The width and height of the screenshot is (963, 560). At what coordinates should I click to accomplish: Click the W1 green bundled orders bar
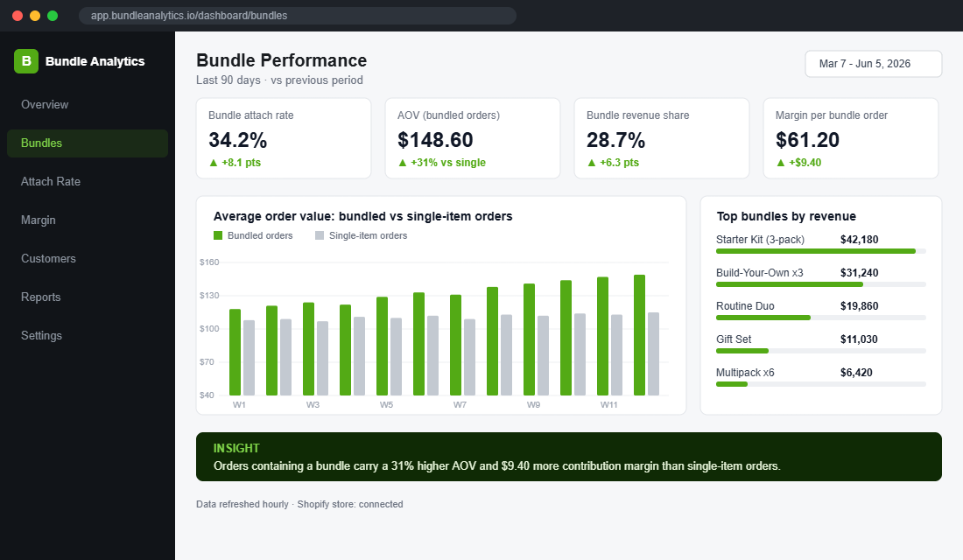[235, 352]
